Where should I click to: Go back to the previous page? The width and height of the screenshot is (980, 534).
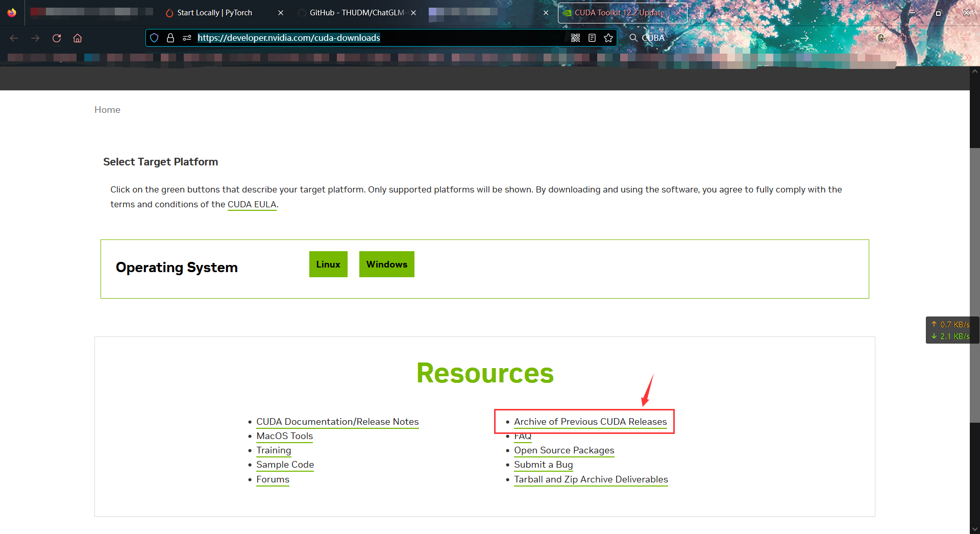[14, 38]
